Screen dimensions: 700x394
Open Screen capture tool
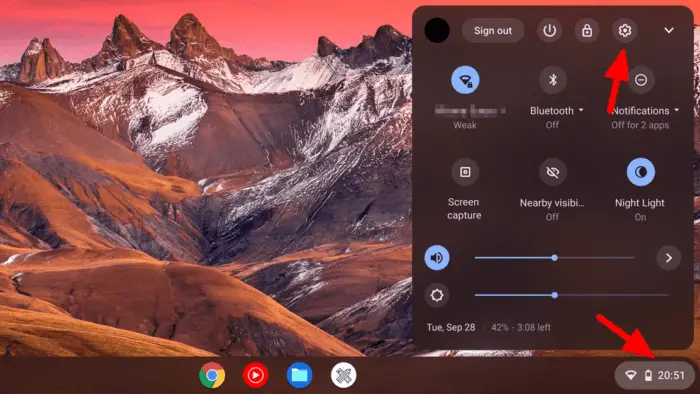pos(465,172)
